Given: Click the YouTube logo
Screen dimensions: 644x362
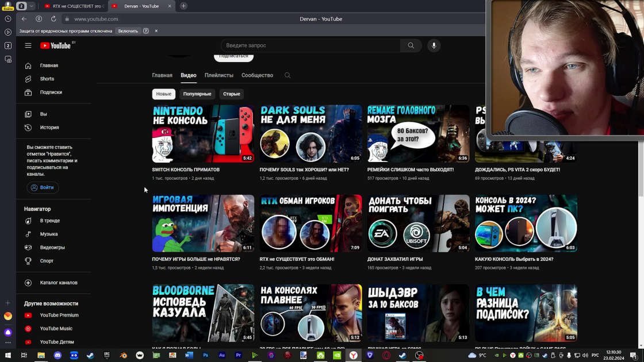Looking at the screenshot, I should point(55,45).
